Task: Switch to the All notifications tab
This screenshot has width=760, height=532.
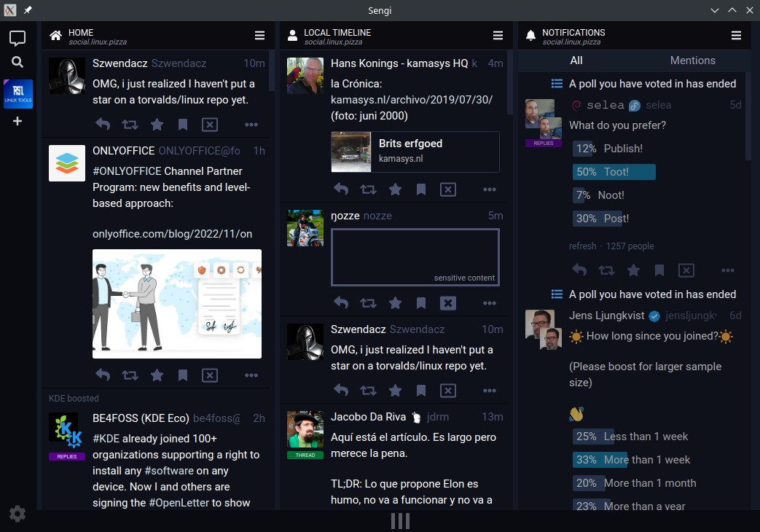Action: click(576, 60)
